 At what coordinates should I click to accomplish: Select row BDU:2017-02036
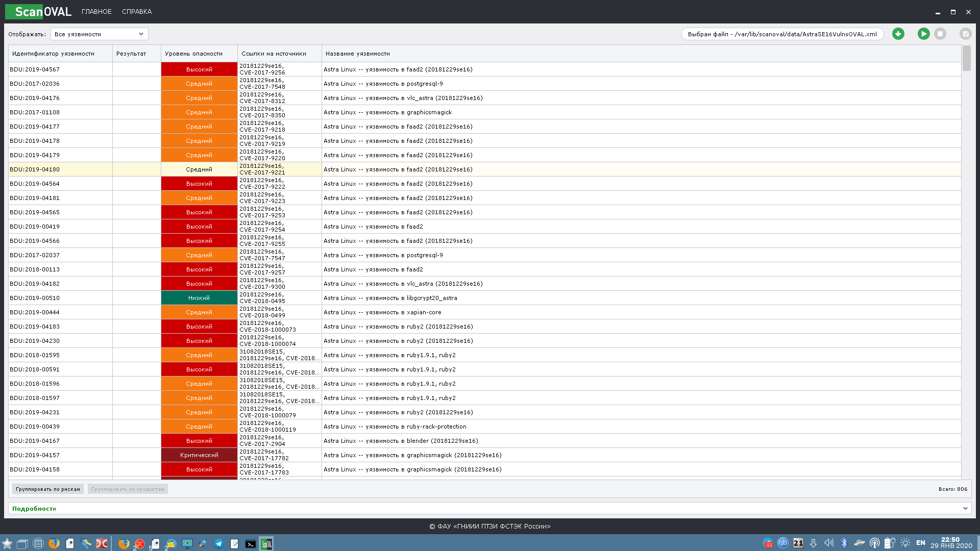tap(485, 84)
